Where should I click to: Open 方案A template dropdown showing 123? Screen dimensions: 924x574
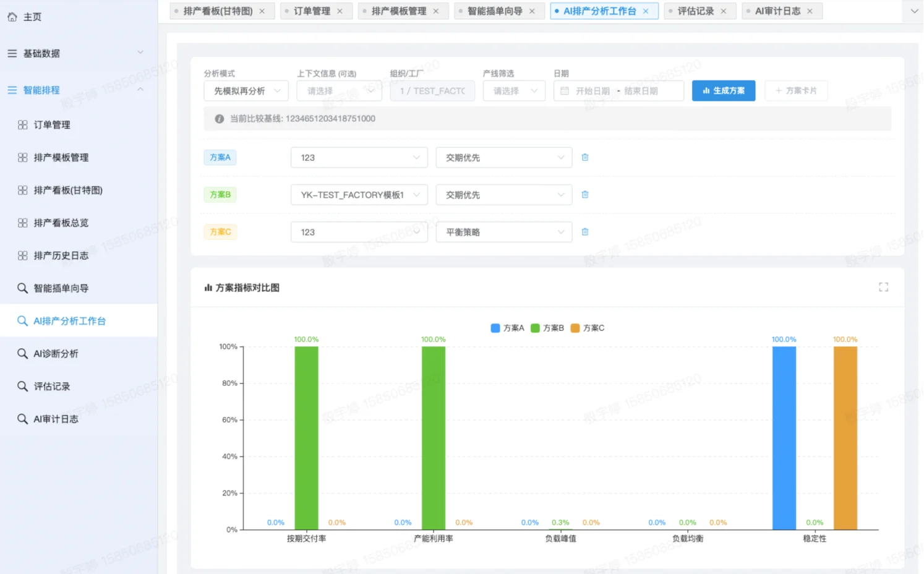tap(359, 158)
